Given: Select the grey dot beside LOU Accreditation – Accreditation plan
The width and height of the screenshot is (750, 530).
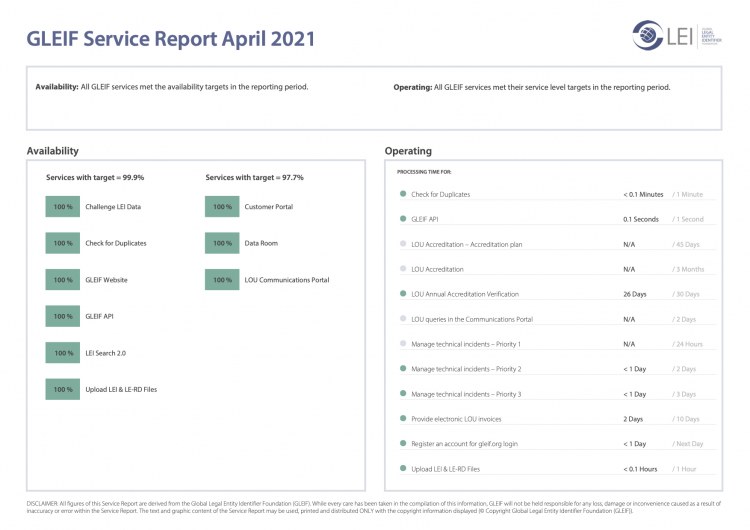Looking at the screenshot, I should pos(403,244).
